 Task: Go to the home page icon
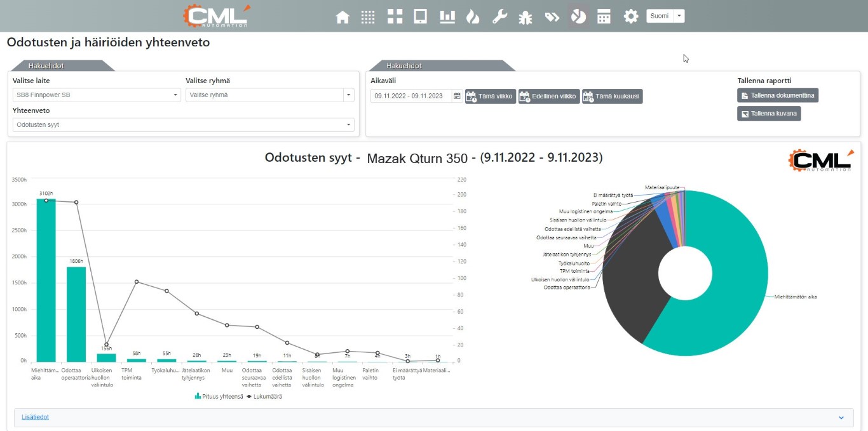(342, 17)
